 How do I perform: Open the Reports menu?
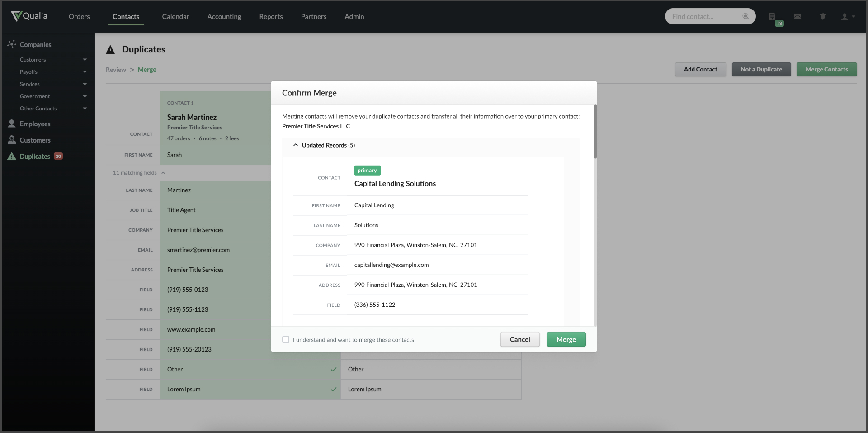pos(271,17)
